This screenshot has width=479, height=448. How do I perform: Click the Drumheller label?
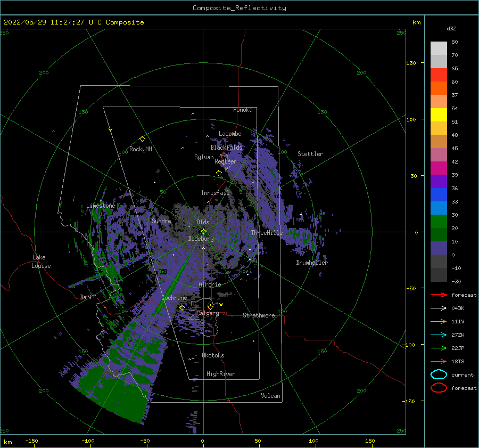coord(312,263)
